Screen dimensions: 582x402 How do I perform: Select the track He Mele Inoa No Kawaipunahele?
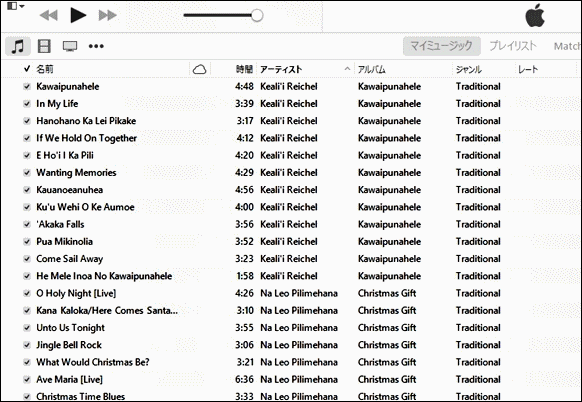(104, 276)
